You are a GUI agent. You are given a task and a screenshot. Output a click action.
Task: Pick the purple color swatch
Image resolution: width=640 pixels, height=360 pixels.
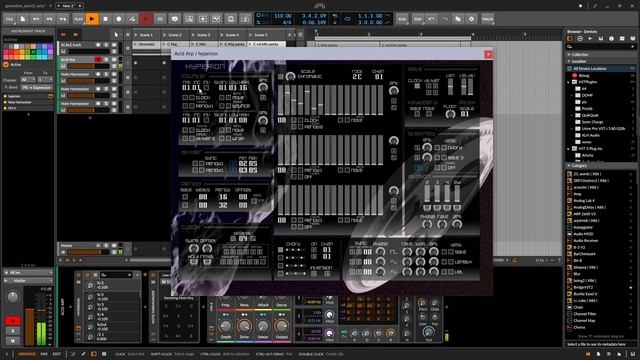[x=50, y=47]
